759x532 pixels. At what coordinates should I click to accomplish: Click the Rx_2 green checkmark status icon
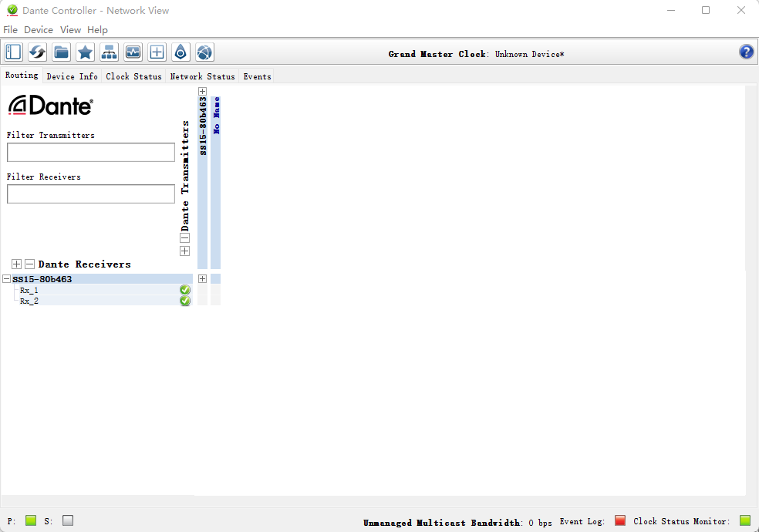(185, 301)
